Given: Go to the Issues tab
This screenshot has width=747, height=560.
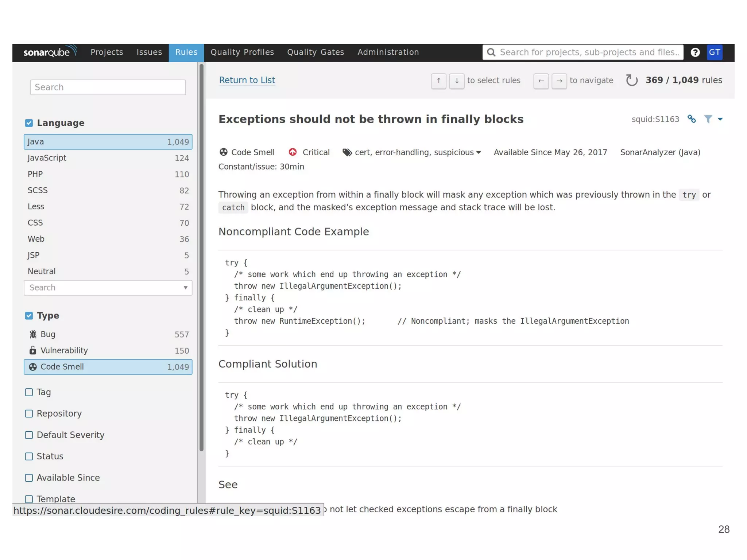Looking at the screenshot, I should pyautogui.click(x=149, y=52).
